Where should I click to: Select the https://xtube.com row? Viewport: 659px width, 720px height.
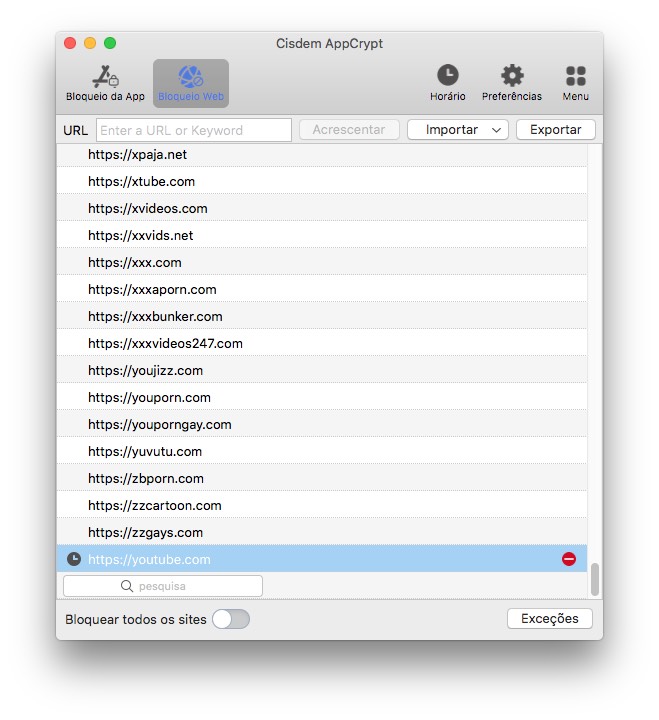point(321,181)
